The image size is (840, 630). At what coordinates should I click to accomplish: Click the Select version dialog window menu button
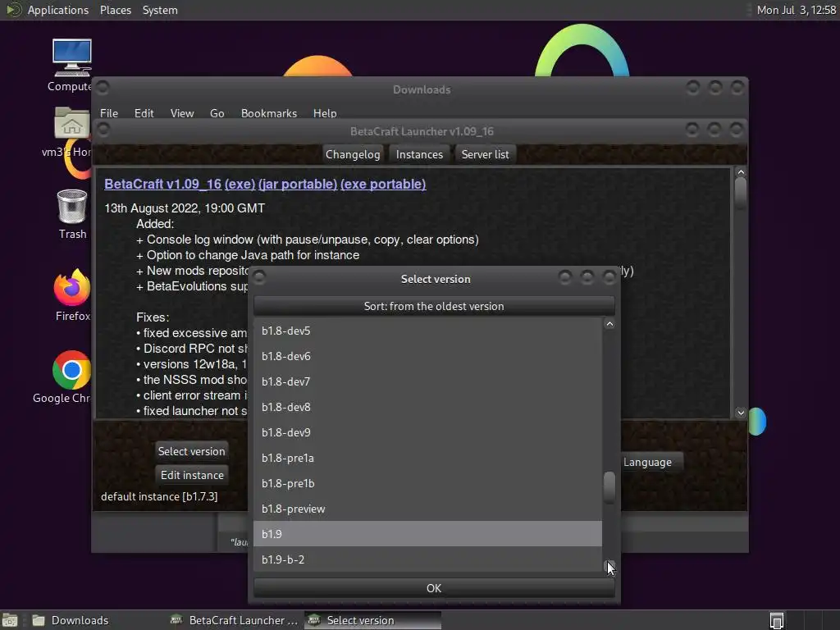259,277
